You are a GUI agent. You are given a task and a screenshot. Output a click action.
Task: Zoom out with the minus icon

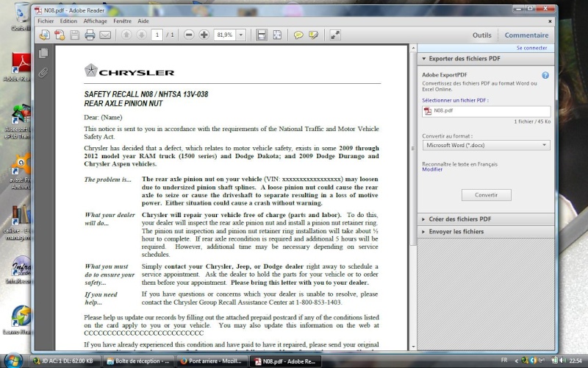pyautogui.click(x=189, y=35)
